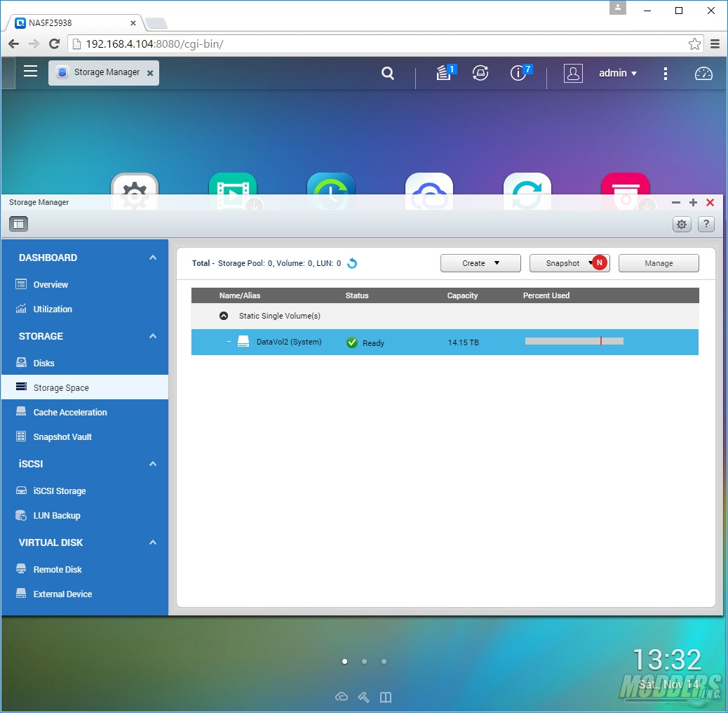Select the NASF25938 browser tab
This screenshot has width=728, height=713.
pos(75,22)
